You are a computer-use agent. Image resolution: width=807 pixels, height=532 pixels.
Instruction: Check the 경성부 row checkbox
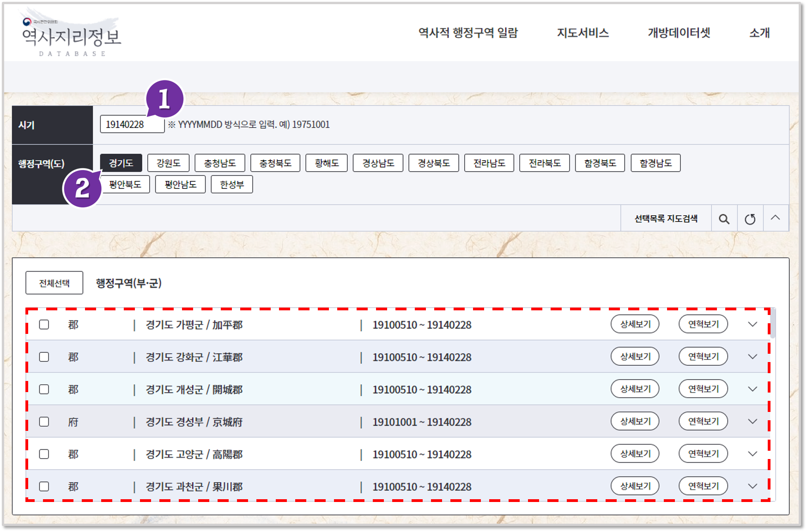44,422
